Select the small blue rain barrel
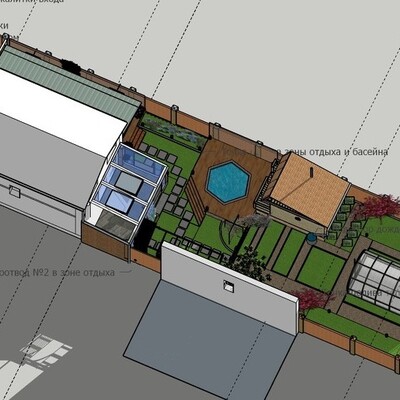400x400 pixels. coord(311,239)
